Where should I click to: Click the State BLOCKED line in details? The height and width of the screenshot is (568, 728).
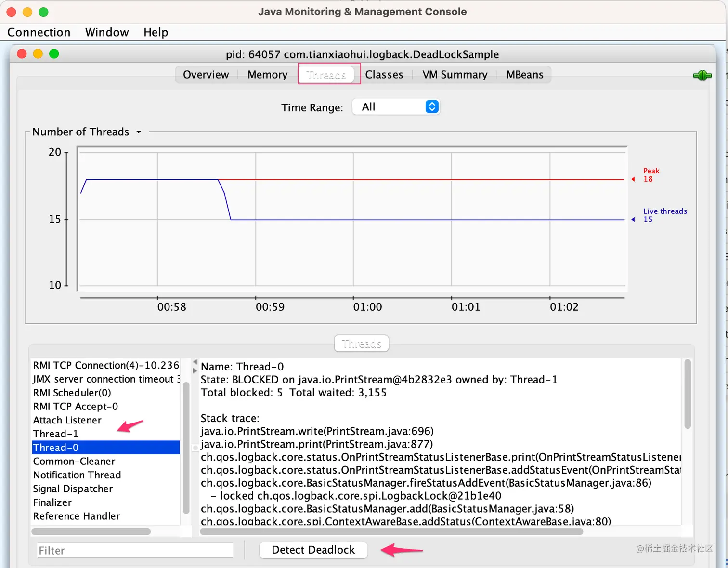(379, 380)
